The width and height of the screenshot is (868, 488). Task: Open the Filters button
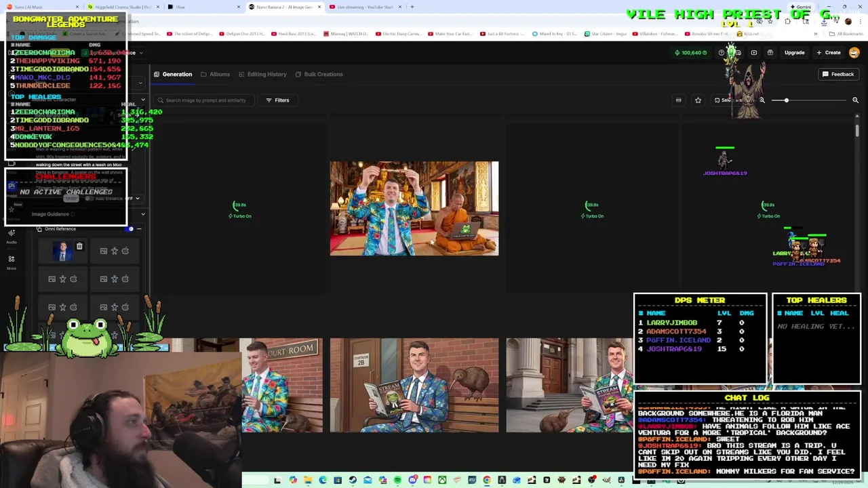(277, 100)
